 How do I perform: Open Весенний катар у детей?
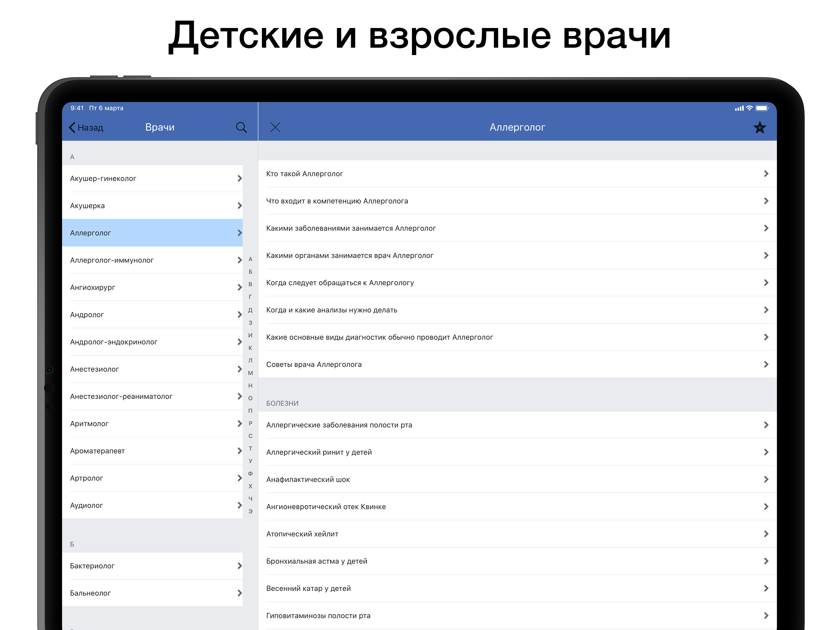pos(517,588)
